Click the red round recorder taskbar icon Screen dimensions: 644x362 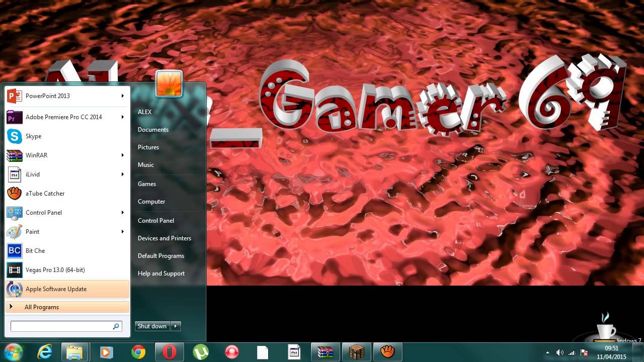pos(231,352)
